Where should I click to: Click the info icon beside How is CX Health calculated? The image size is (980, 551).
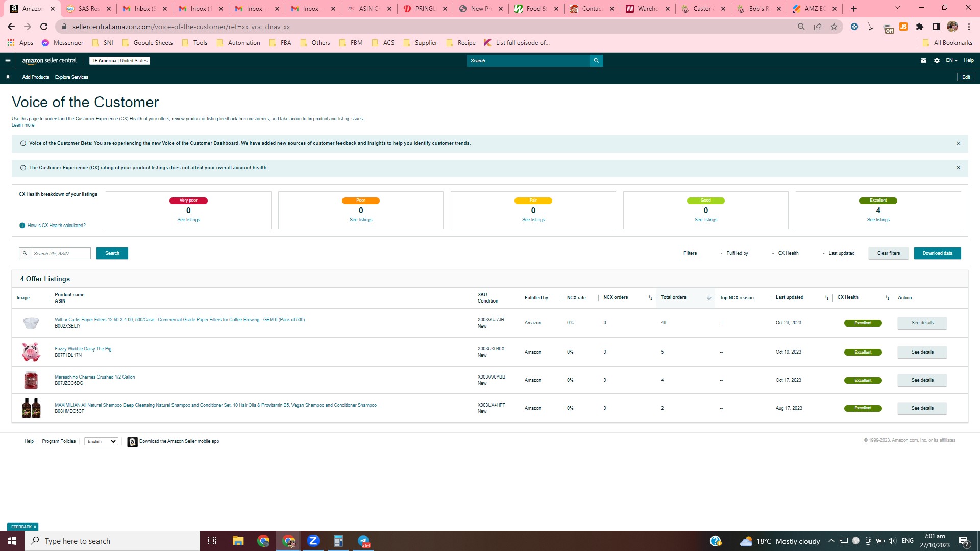[22, 226]
